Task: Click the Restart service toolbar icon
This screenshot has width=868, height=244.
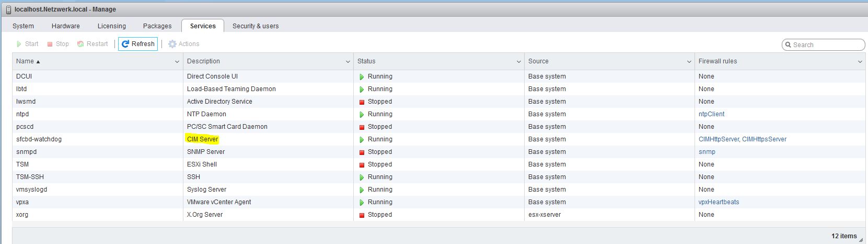Action: click(80, 44)
